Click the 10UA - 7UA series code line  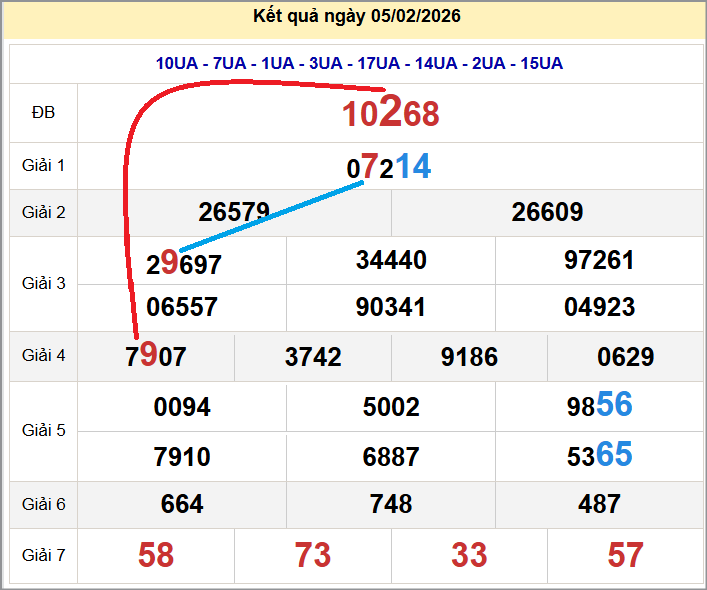click(358, 63)
